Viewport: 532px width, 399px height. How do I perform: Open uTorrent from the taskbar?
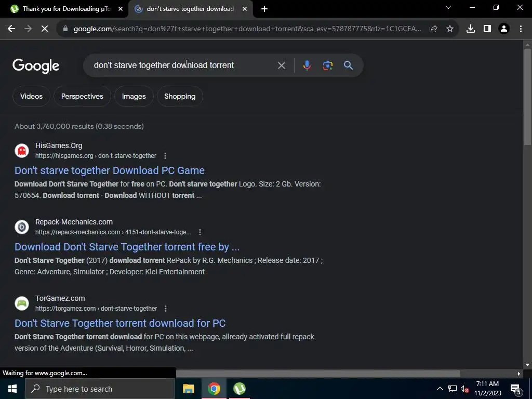click(240, 389)
